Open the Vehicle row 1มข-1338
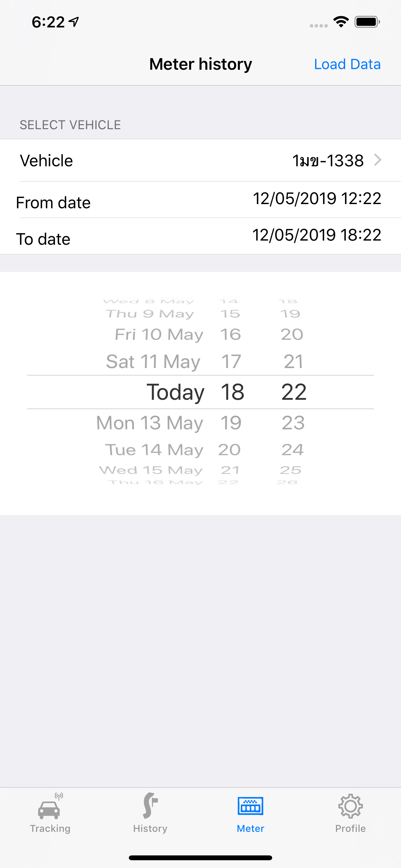The image size is (401, 868). (200, 160)
